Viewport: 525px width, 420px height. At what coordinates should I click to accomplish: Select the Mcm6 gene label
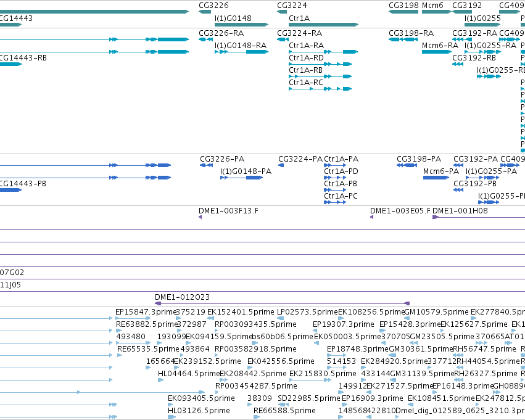[x=432, y=6]
